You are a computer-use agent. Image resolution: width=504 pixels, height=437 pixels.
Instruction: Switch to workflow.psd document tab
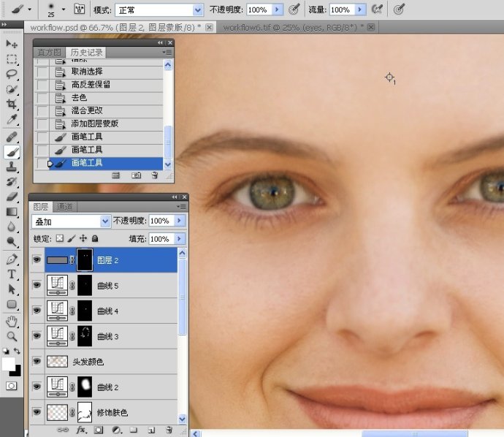point(115,28)
